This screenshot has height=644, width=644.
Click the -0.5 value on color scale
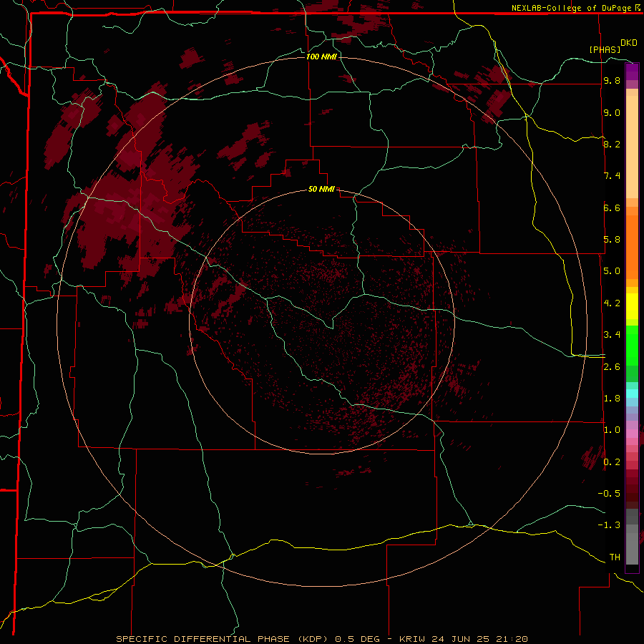(609, 494)
